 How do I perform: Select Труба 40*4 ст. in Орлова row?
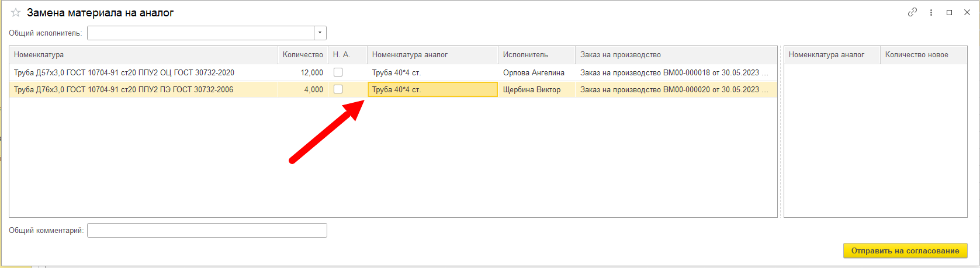432,73
